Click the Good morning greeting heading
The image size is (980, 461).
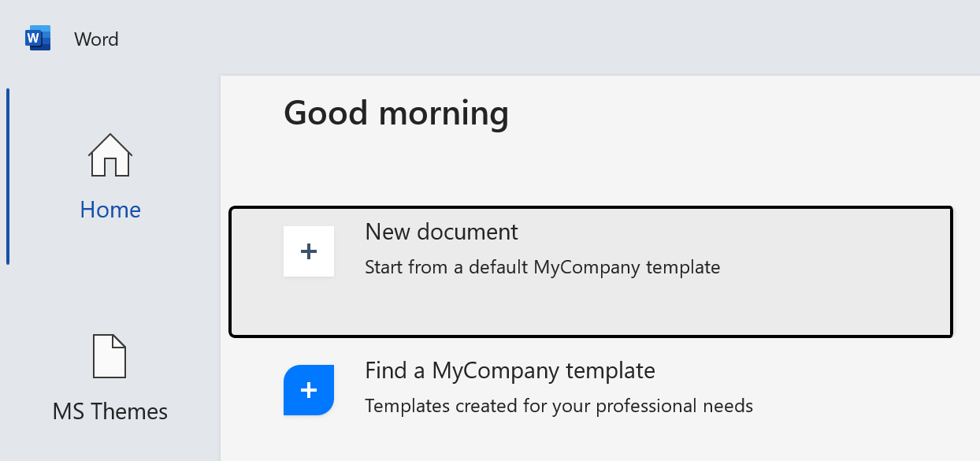click(396, 113)
